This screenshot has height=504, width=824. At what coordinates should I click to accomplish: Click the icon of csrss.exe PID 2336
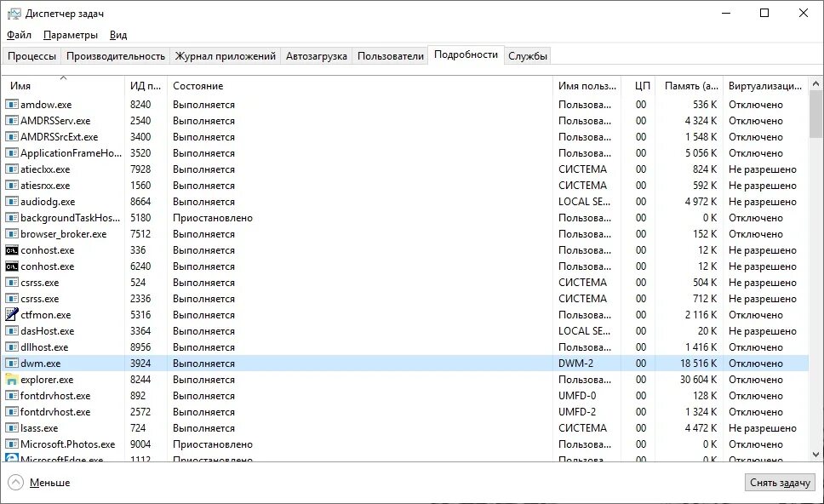click(12, 299)
